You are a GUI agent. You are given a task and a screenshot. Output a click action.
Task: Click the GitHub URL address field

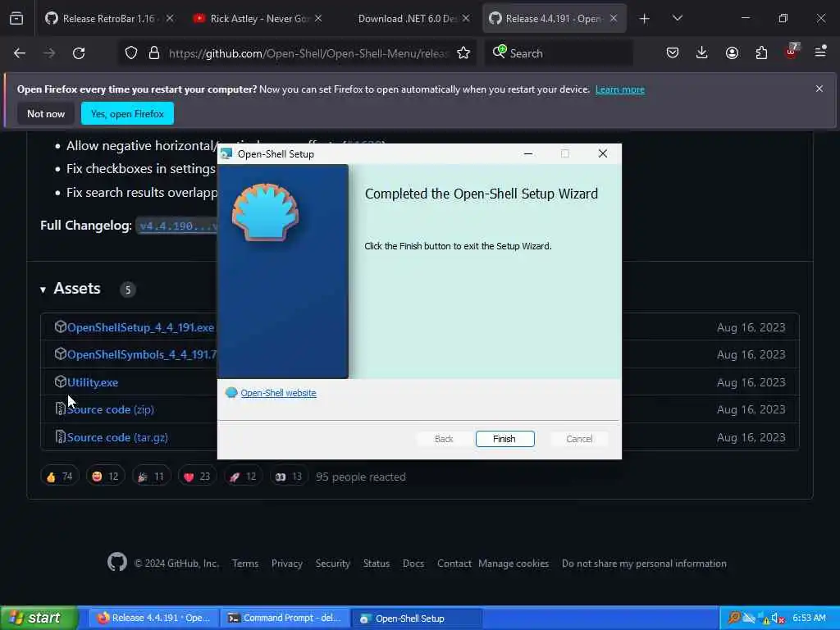[x=308, y=53]
